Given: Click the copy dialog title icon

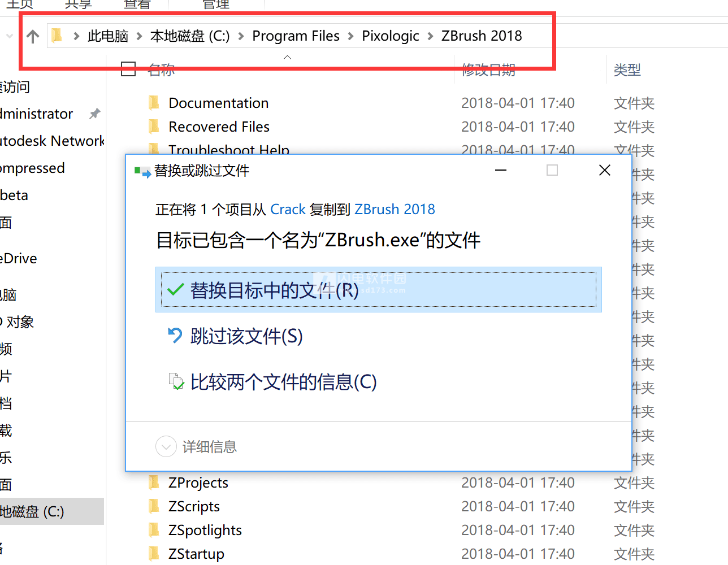Looking at the screenshot, I should coord(142,171).
